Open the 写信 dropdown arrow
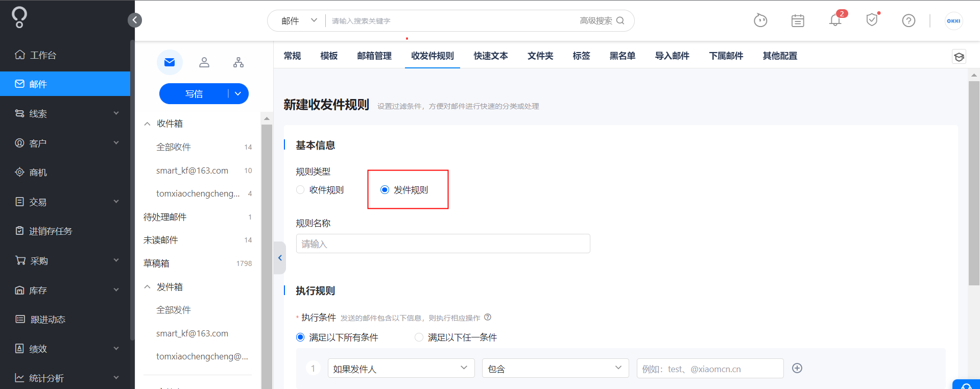The width and height of the screenshot is (980, 389). [238, 93]
